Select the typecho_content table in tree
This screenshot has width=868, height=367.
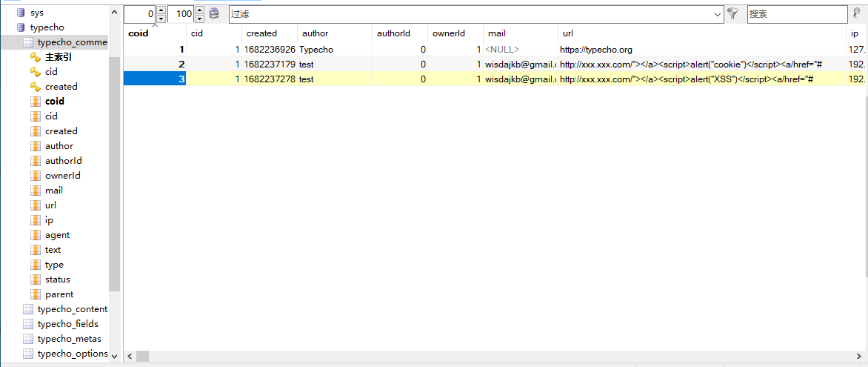click(x=73, y=308)
